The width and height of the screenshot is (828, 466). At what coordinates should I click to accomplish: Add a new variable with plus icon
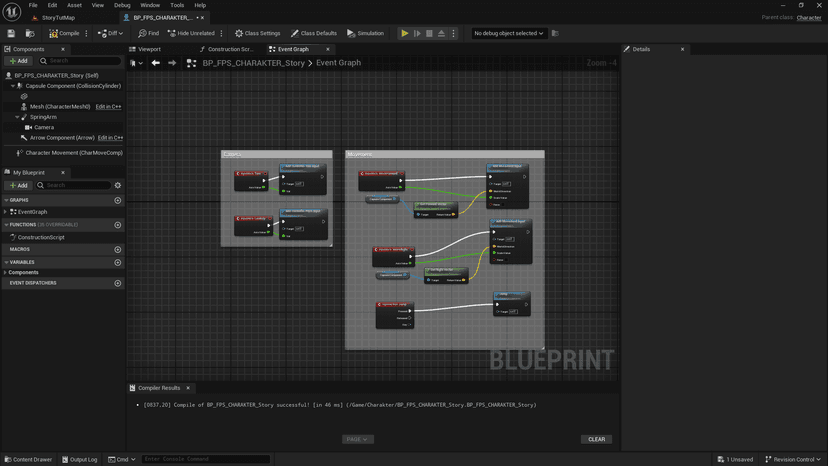tap(117, 262)
